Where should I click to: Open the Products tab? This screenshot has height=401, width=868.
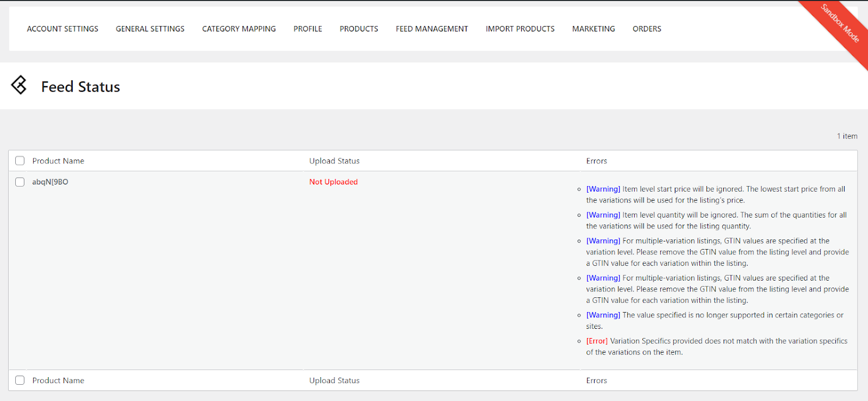point(359,29)
